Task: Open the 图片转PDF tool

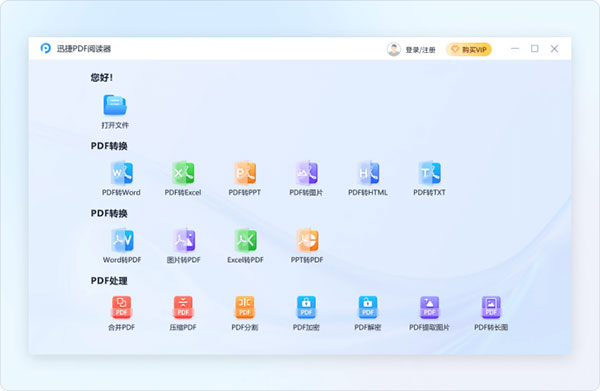Action: point(184,240)
